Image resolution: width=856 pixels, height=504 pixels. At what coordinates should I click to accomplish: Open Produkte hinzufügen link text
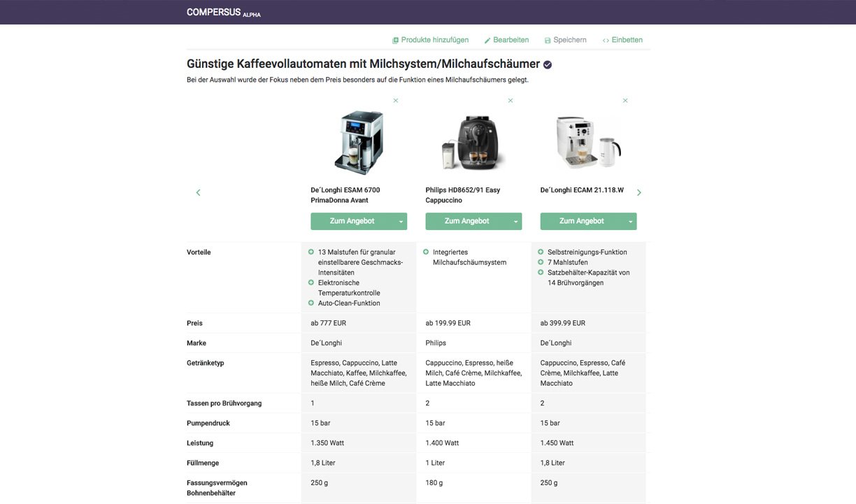[435, 40]
